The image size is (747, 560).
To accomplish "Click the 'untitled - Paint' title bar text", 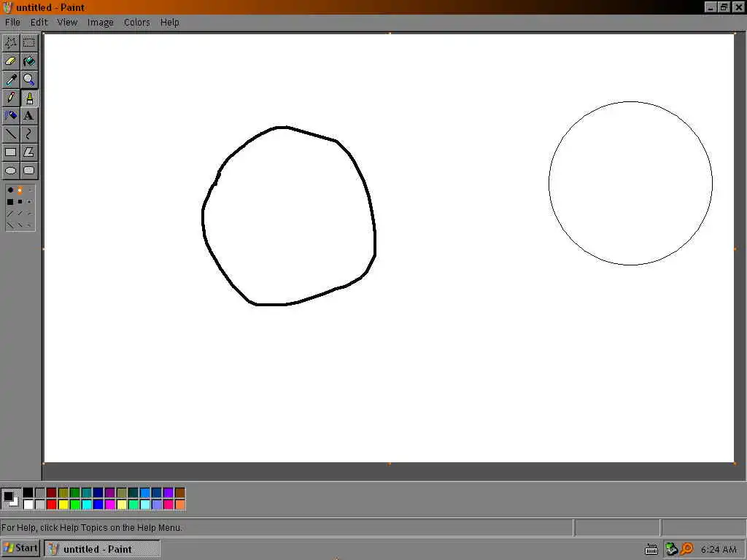I will (x=50, y=7).
